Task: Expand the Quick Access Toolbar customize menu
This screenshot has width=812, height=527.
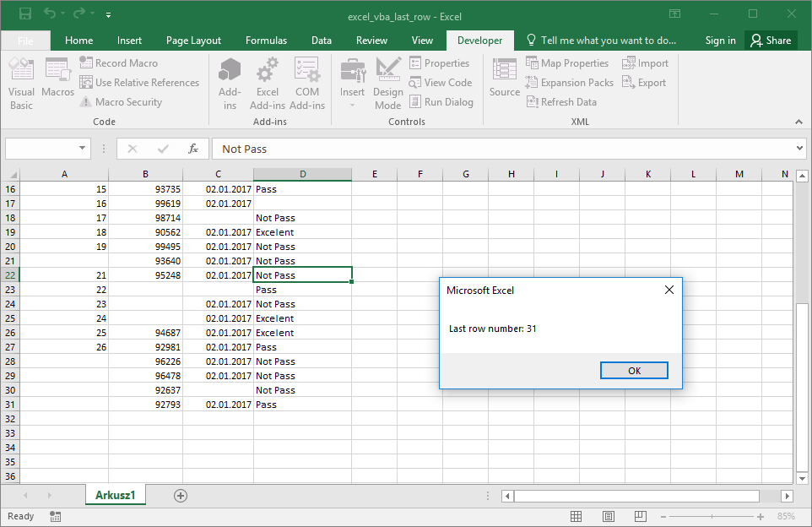Action: [108, 15]
